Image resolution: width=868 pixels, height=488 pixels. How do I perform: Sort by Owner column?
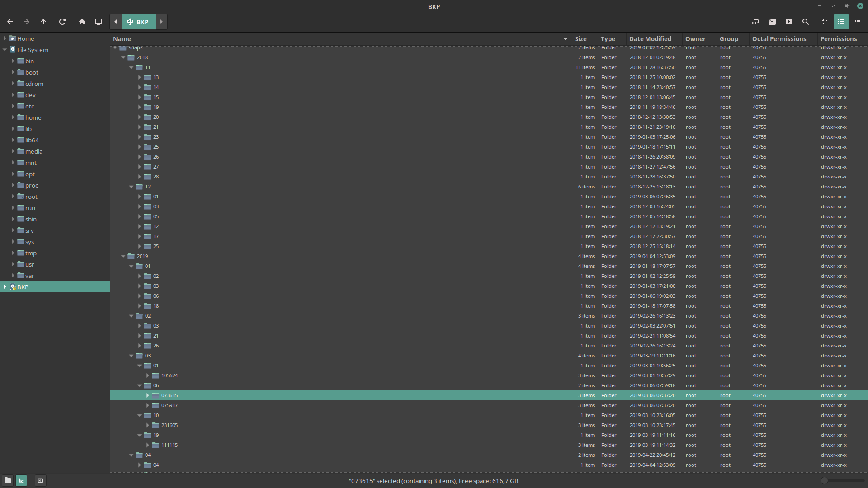[x=699, y=39]
